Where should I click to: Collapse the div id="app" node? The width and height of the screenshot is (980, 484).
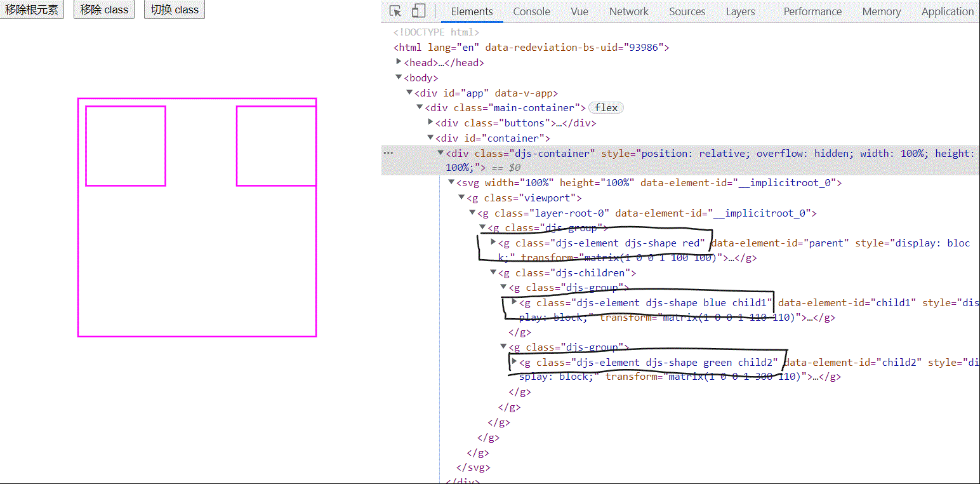point(409,92)
